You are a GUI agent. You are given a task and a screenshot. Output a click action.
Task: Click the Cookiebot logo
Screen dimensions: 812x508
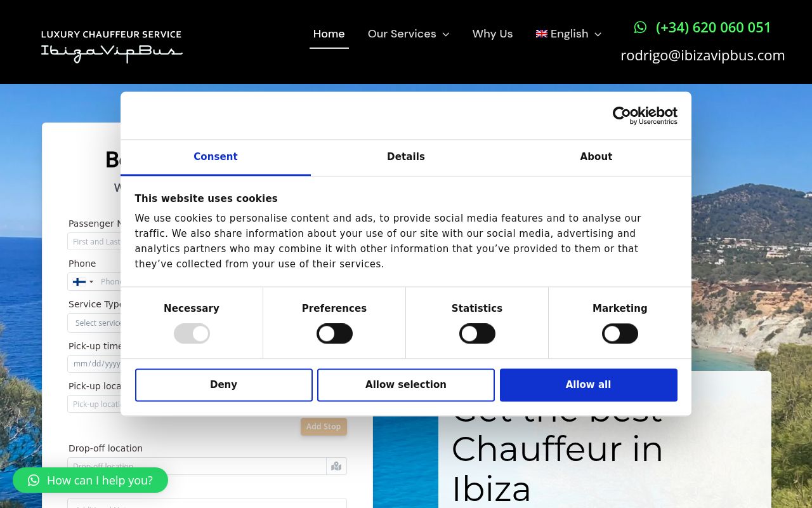point(645,116)
